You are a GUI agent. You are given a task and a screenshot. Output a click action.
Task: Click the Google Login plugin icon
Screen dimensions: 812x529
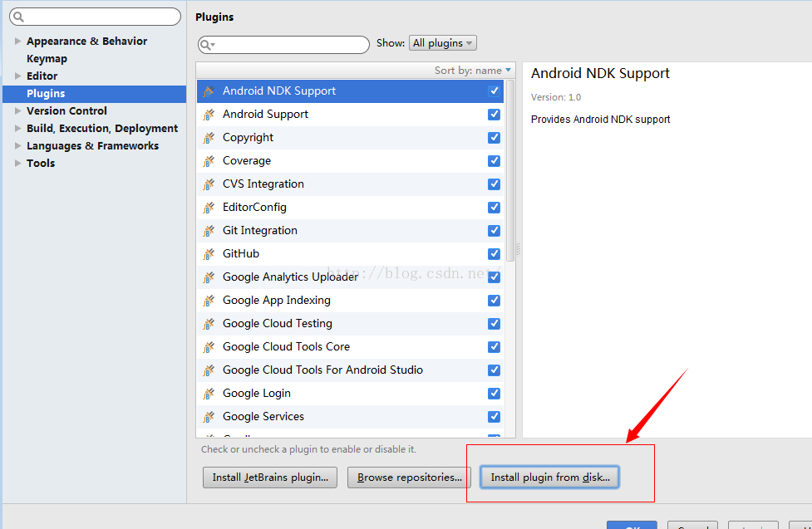pyautogui.click(x=209, y=394)
